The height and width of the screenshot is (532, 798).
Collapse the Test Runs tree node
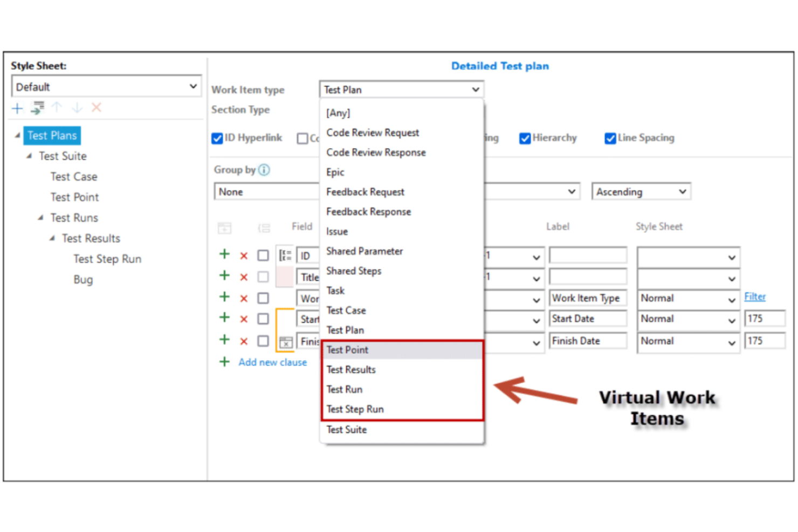(x=40, y=218)
